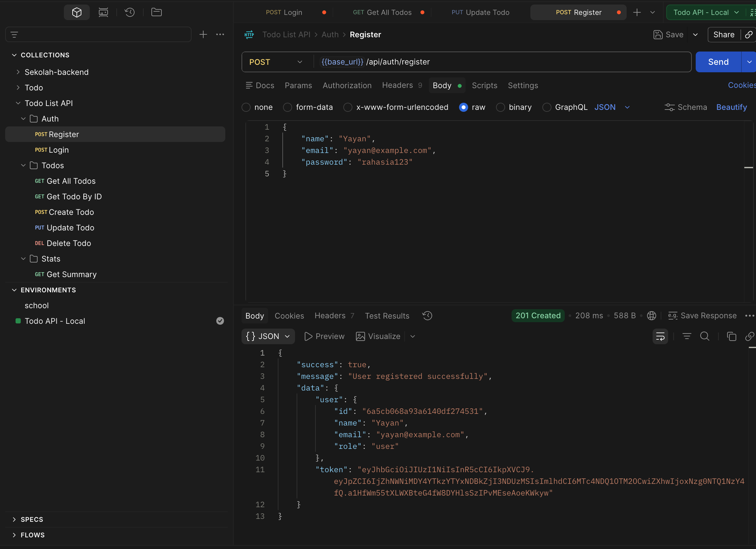The width and height of the screenshot is (756, 549).
Task: Open the History clock icon in sidebar header
Action: coord(130,12)
